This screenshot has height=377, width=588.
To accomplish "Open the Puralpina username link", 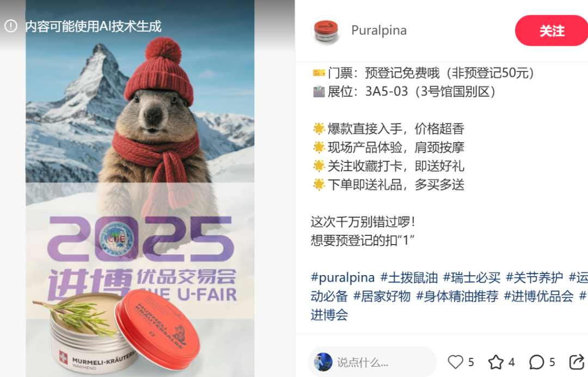I will click(379, 31).
